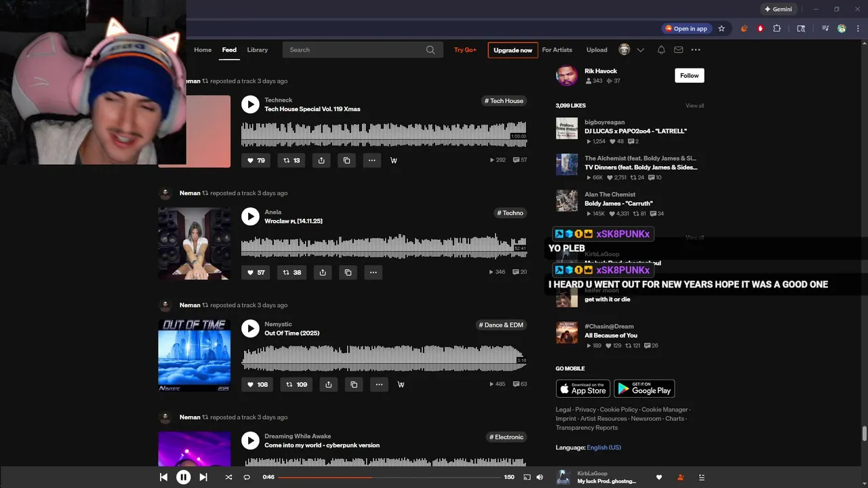Mute the player volume
Viewport: 868px width, 488px height.
pos(540,477)
